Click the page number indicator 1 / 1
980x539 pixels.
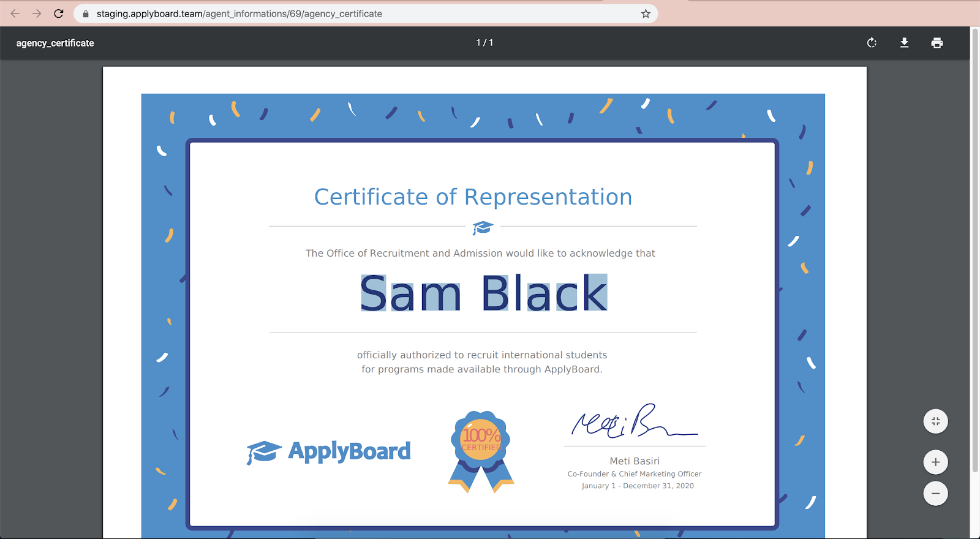(484, 43)
